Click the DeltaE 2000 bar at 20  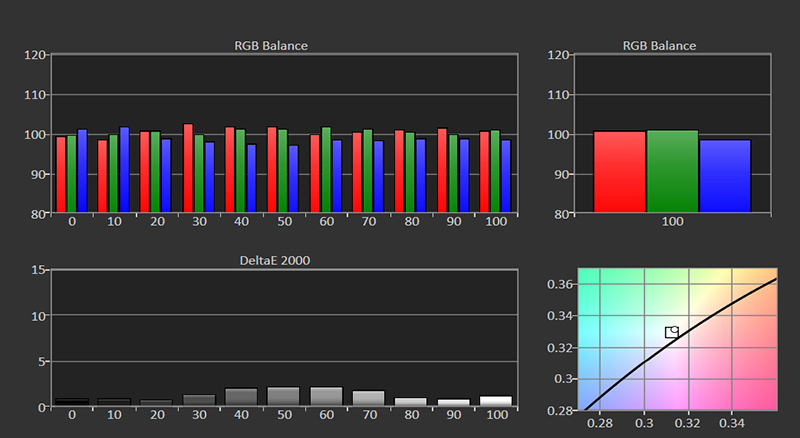click(157, 403)
